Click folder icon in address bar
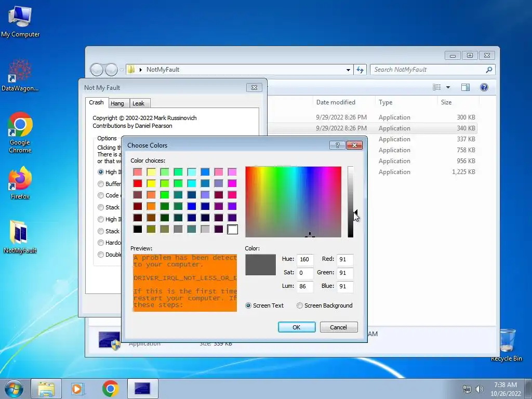 131,69
